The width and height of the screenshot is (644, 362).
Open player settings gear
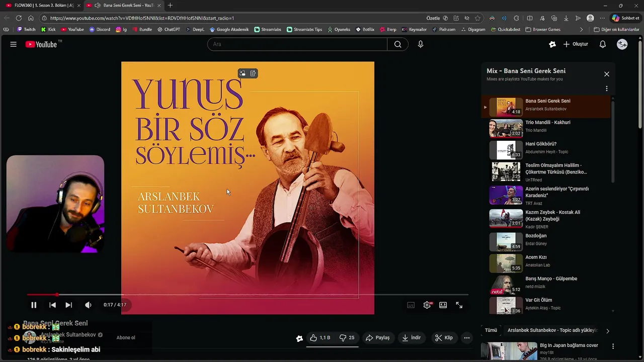pos(427,305)
